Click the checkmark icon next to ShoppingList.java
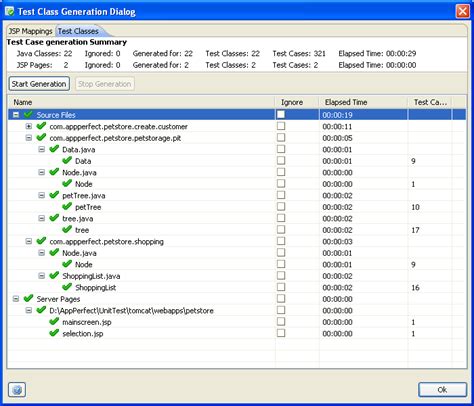474x406 pixels. [x=54, y=276]
